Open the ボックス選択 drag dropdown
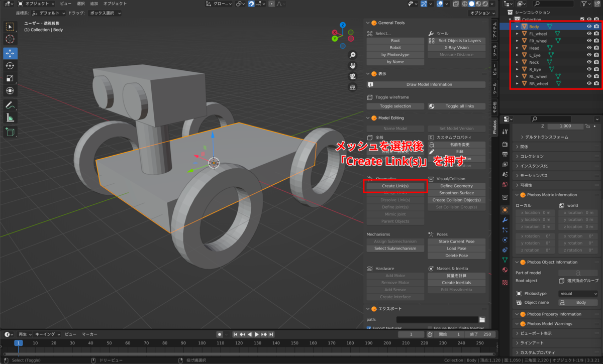 click(105, 13)
